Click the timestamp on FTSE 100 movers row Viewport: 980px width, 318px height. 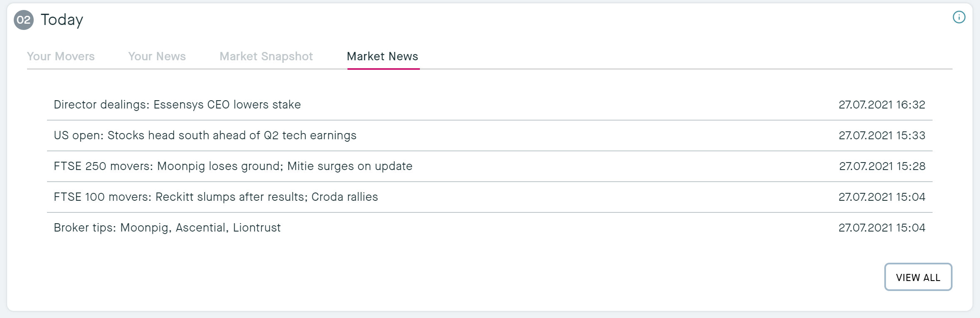[882, 197]
